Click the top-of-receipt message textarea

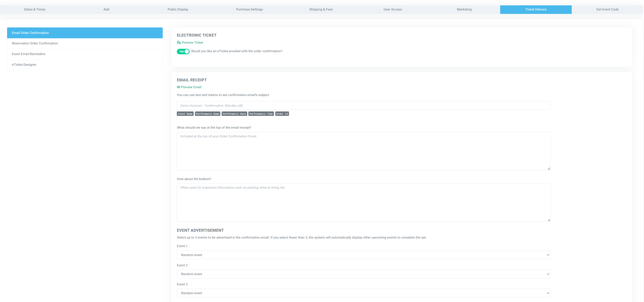[363, 151]
